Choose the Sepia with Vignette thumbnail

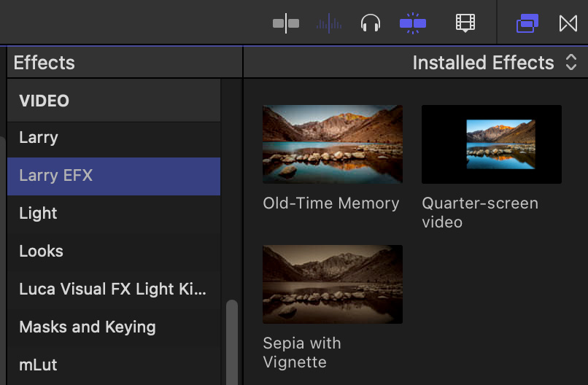click(x=332, y=284)
